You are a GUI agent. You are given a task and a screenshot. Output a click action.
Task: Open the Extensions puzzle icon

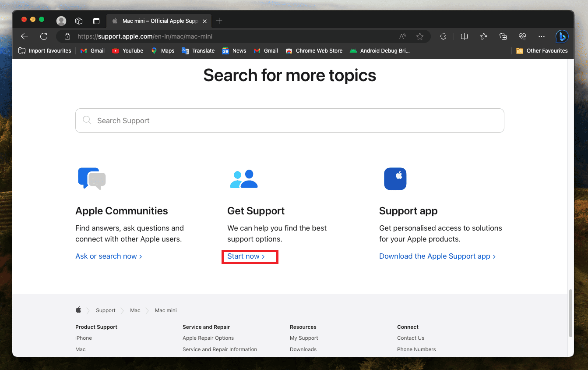(443, 36)
